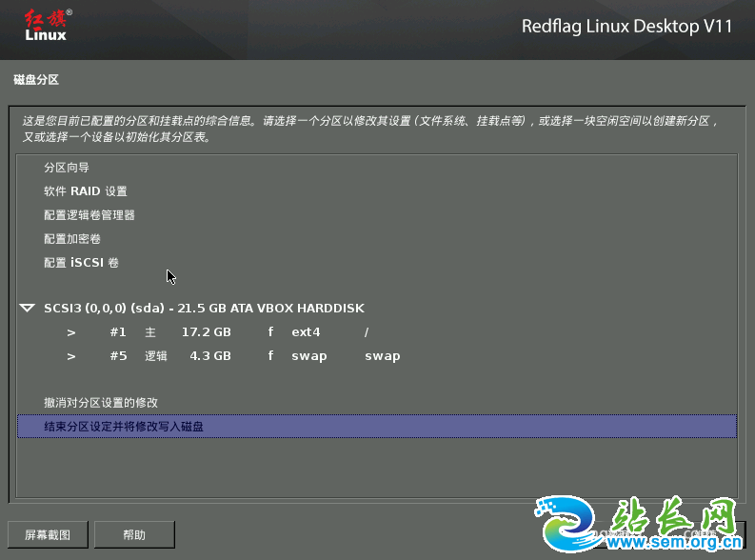This screenshot has width=755, height=560.
Task: Click the arrow beside partition #5
Action: point(71,356)
